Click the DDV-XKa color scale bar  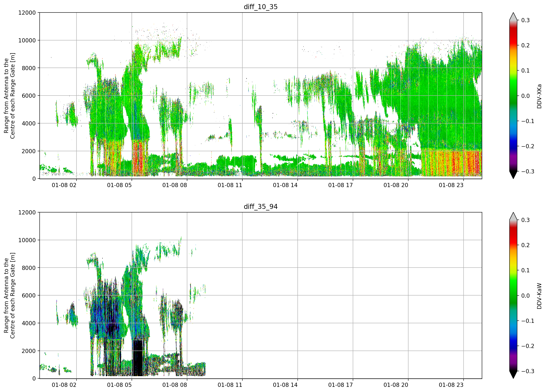pyautogui.click(x=513, y=96)
